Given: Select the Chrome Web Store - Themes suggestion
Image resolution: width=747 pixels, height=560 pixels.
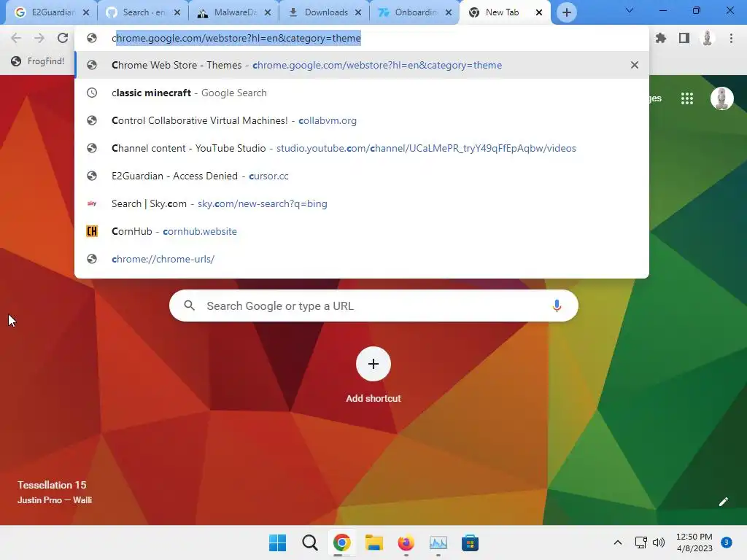Looking at the screenshot, I should (362, 65).
